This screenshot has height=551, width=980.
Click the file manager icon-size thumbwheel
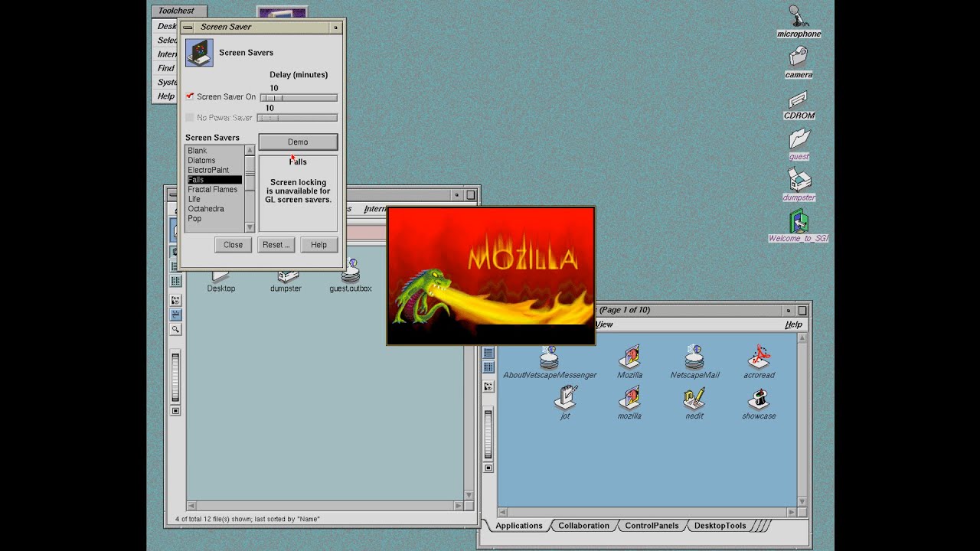point(175,377)
